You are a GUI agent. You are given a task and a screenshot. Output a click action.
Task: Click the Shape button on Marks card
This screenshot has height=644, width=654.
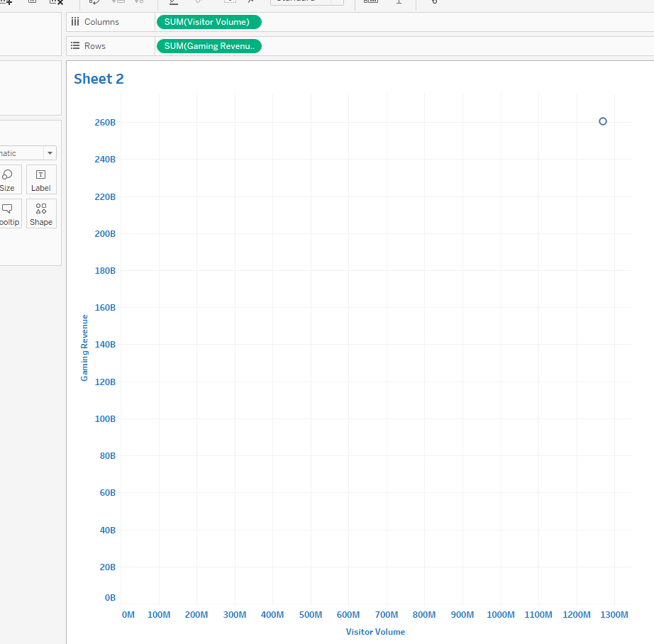(x=41, y=214)
